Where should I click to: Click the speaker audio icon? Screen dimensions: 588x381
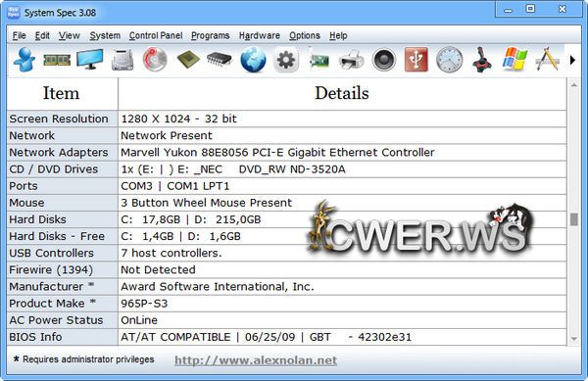pos(384,60)
